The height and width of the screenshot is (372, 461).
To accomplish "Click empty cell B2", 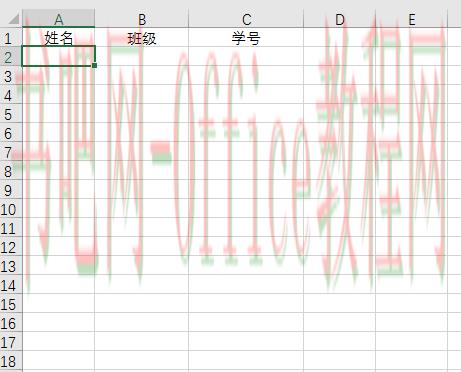I will [x=142, y=56].
